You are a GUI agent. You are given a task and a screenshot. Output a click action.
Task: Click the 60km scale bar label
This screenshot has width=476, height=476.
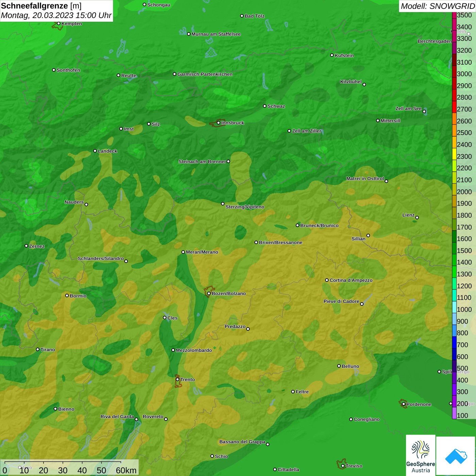click(x=126, y=471)
